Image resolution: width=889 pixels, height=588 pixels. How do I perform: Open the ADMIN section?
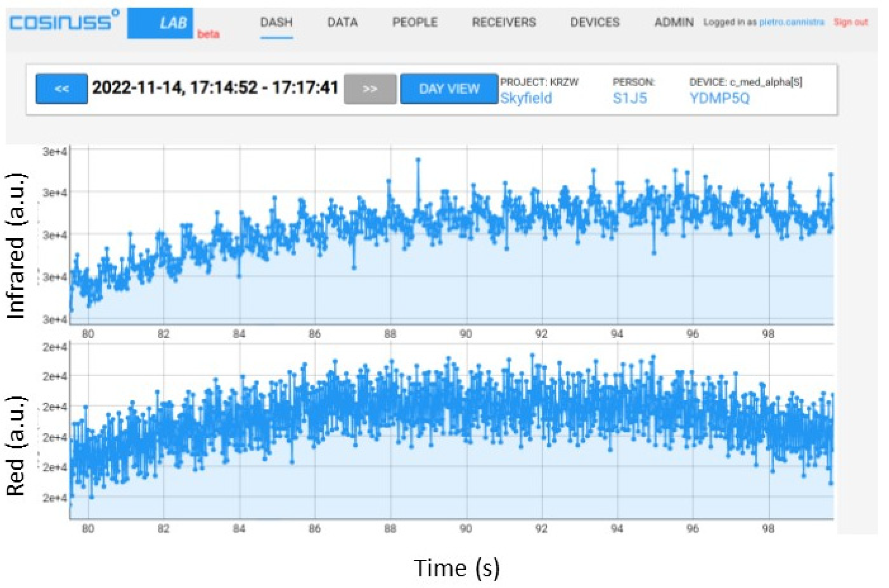coord(674,23)
